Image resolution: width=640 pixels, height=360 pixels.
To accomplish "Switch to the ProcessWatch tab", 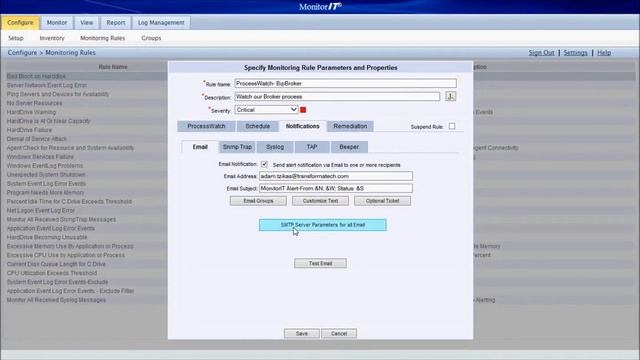I will click(206, 126).
